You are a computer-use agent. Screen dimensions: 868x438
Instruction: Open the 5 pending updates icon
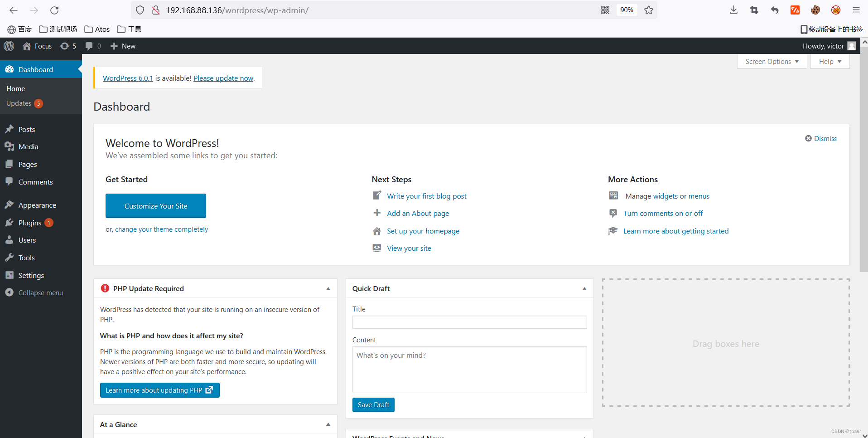[x=68, y=46]
